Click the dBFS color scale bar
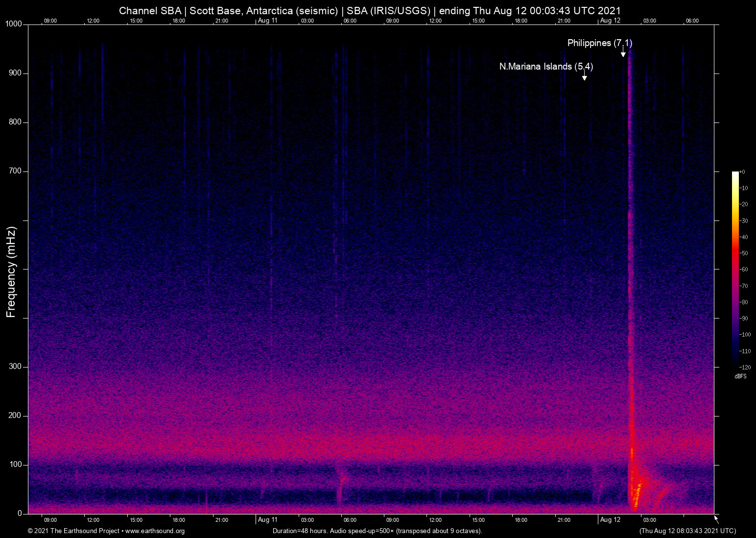The height and width of the screenshot is (538, 756). click(735, 269)
